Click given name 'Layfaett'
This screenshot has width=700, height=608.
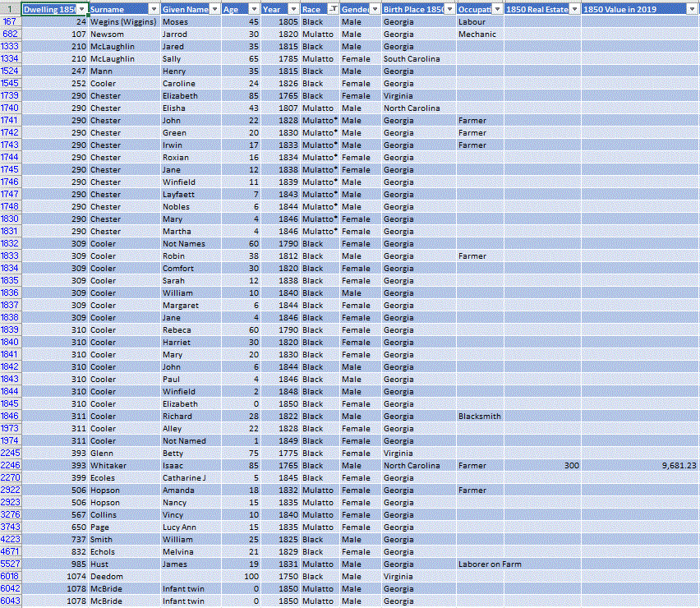191,195
